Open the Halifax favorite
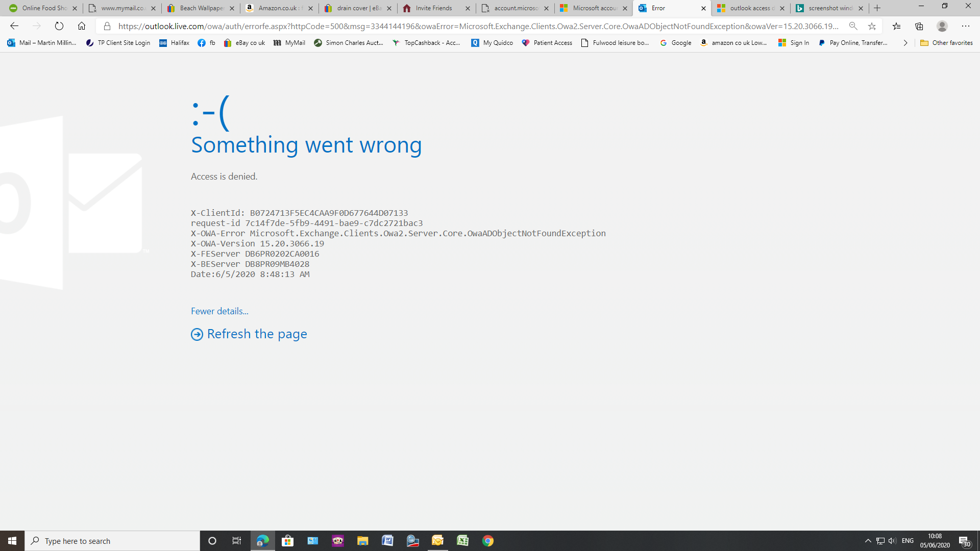 (174, 43)
